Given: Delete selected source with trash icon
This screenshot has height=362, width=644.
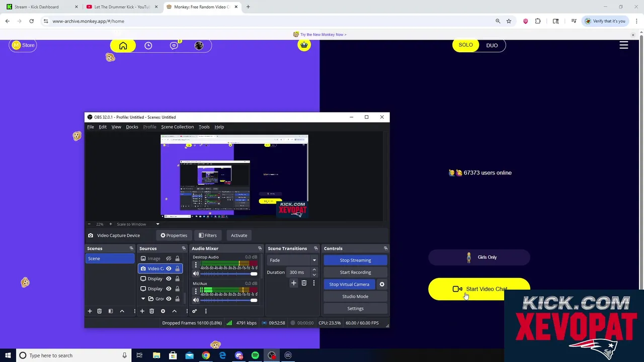Looking at the screenshot, I should (x=151, y=311).
